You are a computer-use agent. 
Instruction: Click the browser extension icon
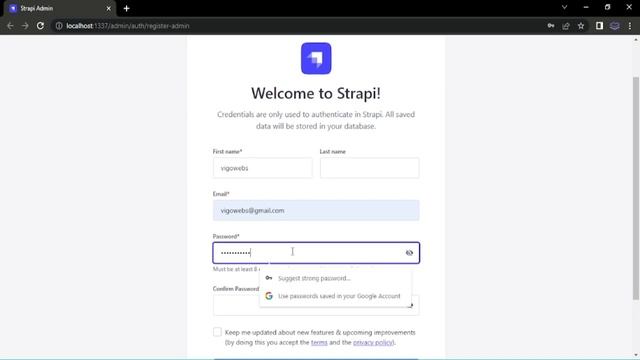[x=614, y=26]
